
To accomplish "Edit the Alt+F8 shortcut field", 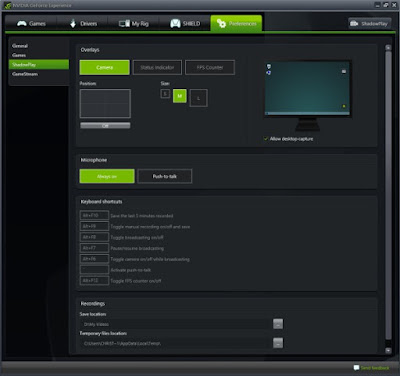I will pyautogui.click(x=94, y=237).
